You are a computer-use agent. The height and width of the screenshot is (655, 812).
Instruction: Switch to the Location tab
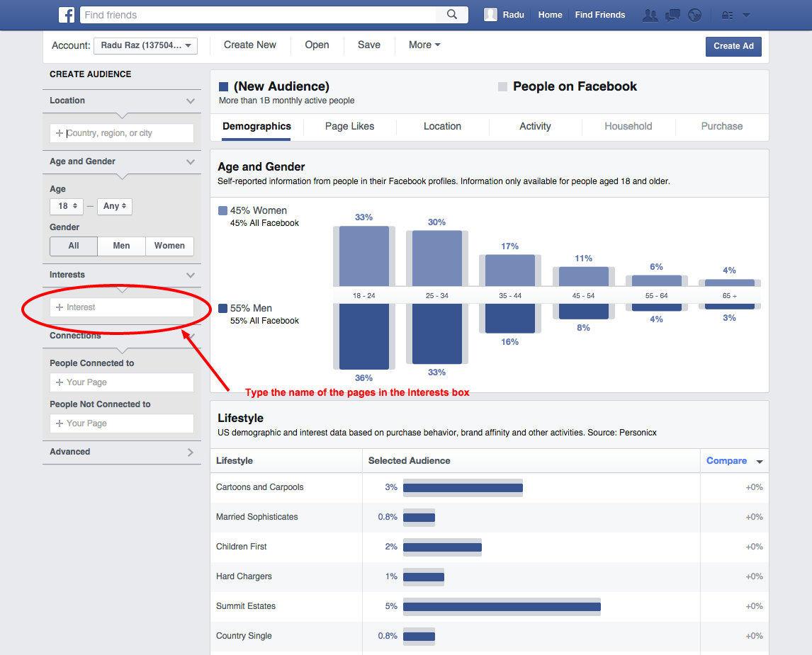point(442,126)
